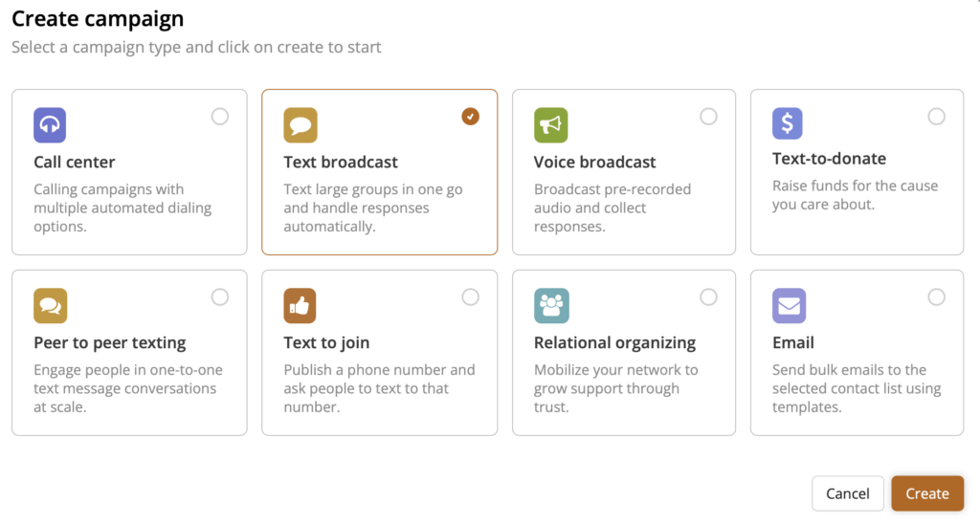Pick the Relational organizing radio button
The width and height of the screenshot is (980, 524).
[708, 297]
